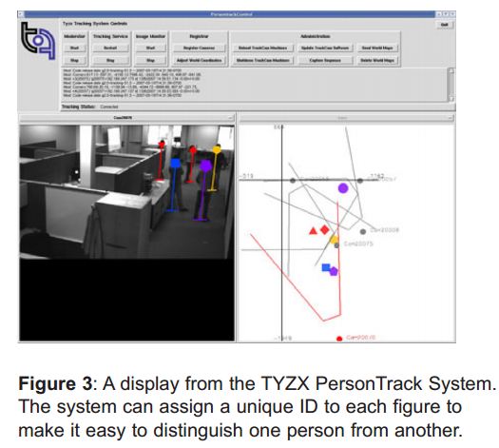
Task: Click Reboot TrackCam Machines
Action: [x=263, y=49]
